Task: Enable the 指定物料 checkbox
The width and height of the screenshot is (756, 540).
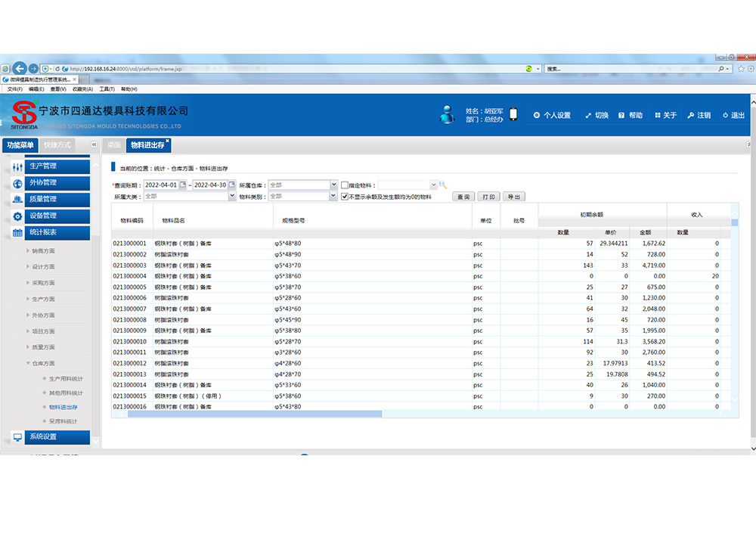Action: [345, 185]
